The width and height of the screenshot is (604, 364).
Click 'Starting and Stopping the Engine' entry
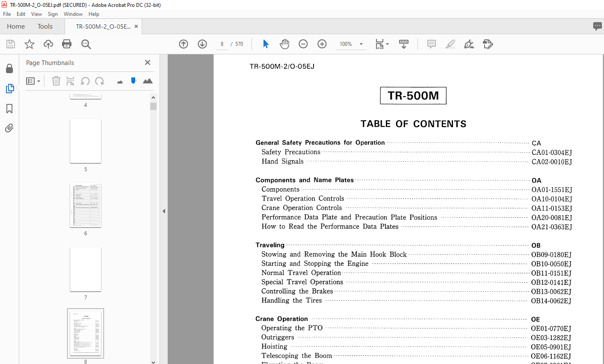(315, 263)
